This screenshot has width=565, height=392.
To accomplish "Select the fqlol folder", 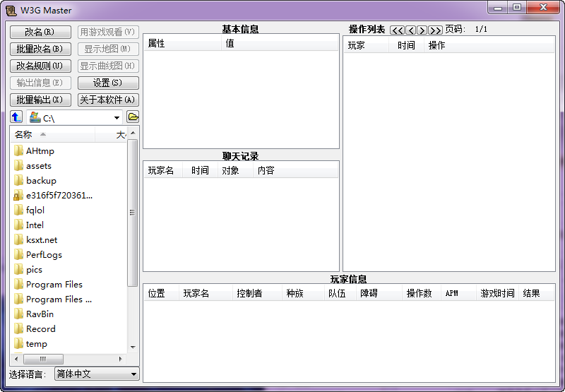I will pos(35,210).
